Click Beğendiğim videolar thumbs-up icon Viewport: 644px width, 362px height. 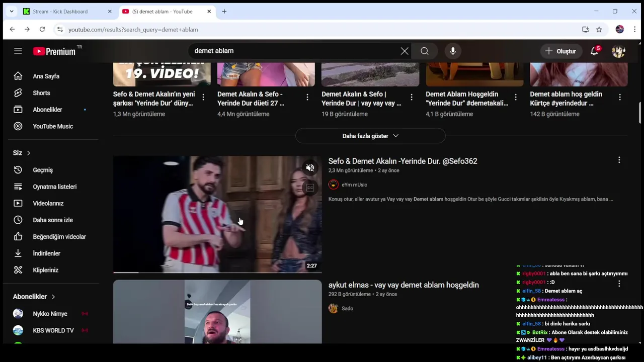point(18,236)
